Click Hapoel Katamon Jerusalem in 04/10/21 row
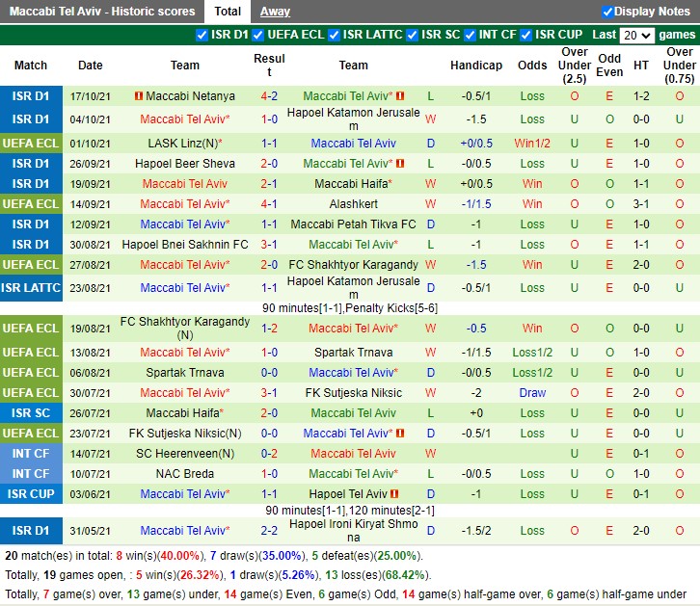This screenshot has height=606, width=700. click(353, 119)
